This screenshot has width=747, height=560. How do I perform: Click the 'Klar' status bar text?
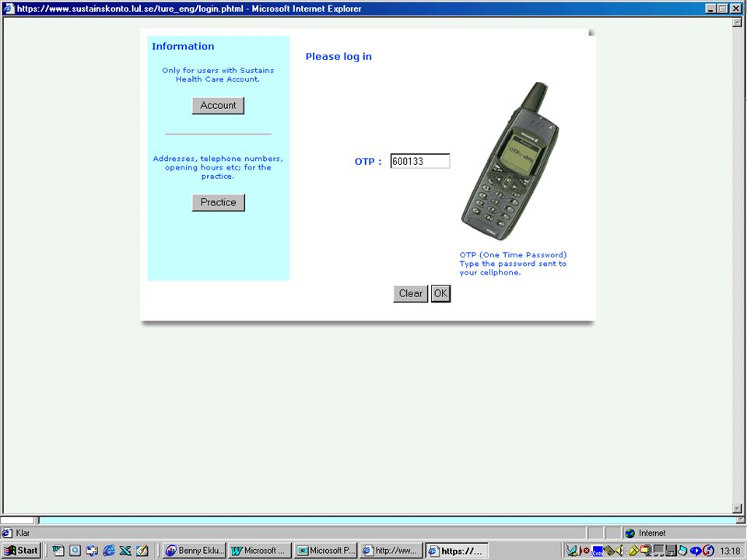click(23, 533)
